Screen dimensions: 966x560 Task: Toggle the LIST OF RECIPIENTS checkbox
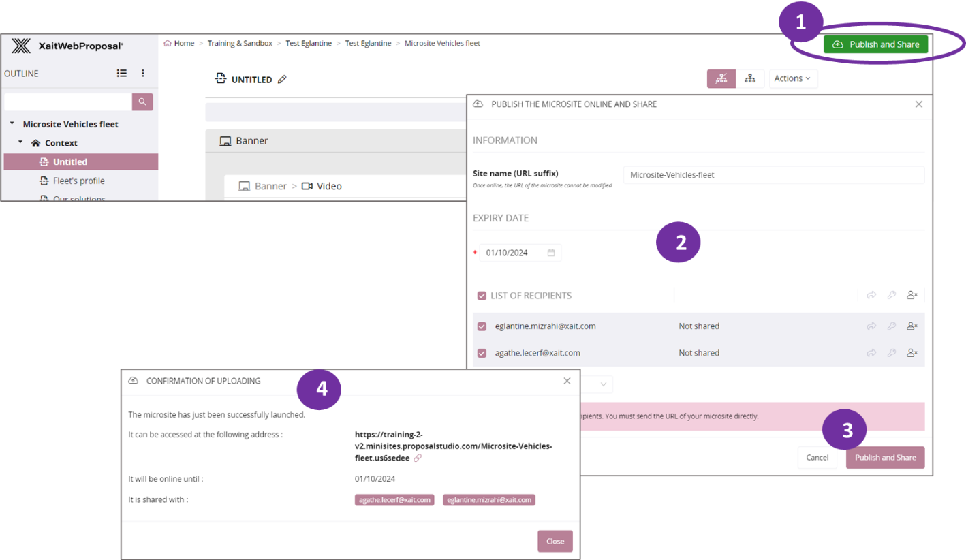[x=482, y=296]
